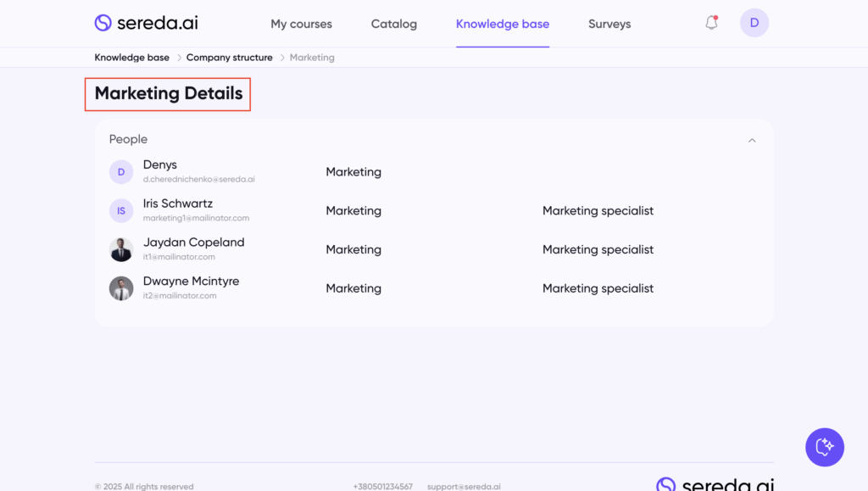Open Iris Schwartz's name entry
This screenshot has width=868, height=491.
[x=177, y=204]
